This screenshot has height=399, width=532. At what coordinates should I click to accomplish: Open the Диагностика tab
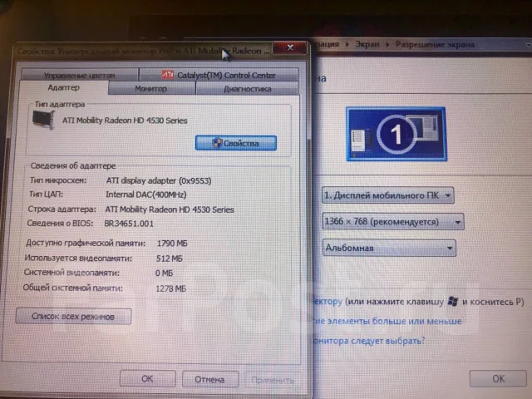[248, 89]
